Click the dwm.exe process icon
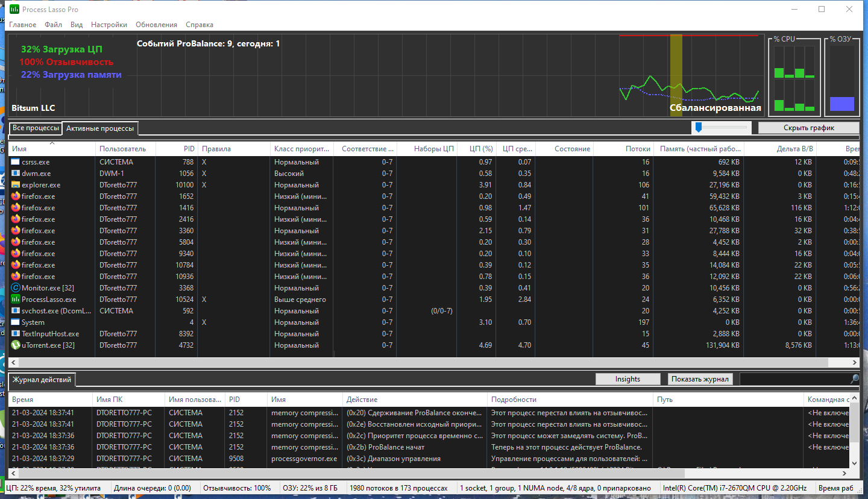Image resolution: width=868 pixels, height=499 pixels. (16, 174)
